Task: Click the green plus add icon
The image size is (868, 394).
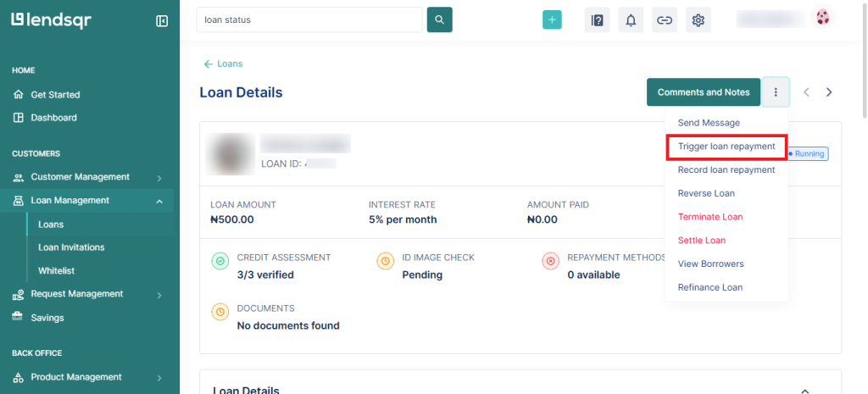Action: pyautogui.click(x=552, y=20)
